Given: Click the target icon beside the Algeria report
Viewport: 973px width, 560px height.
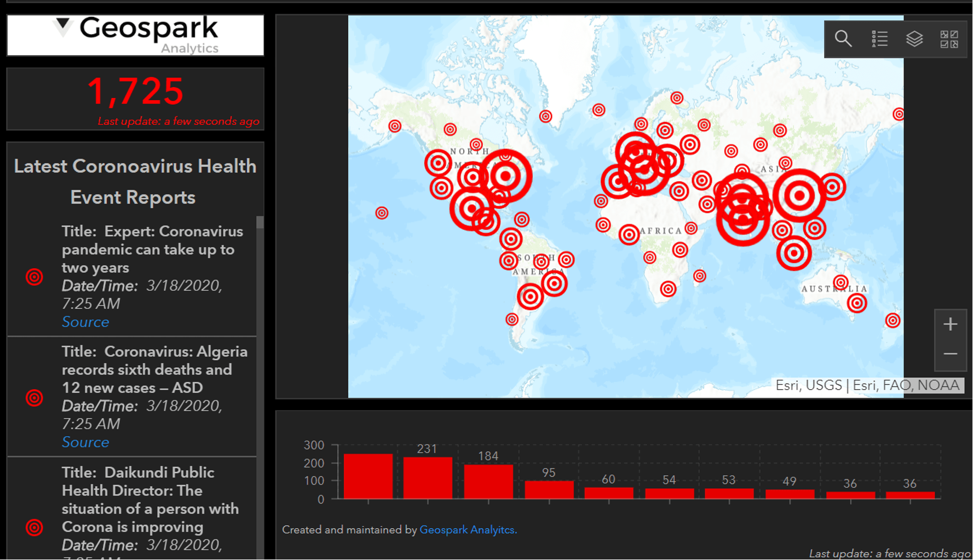Looking at the screenshot, I should (34, 398).
